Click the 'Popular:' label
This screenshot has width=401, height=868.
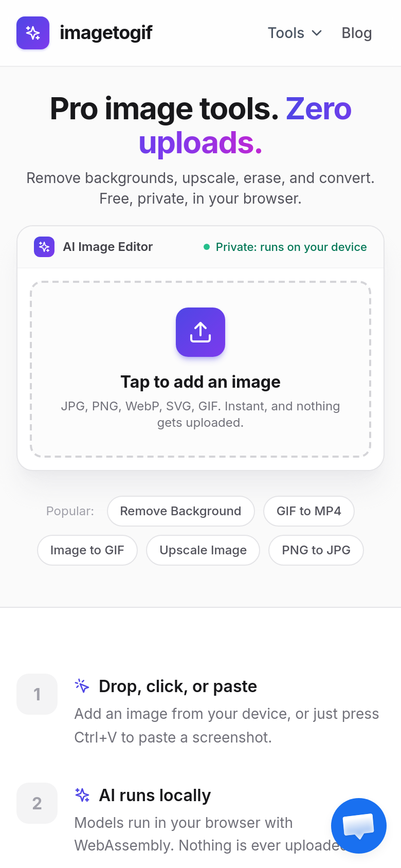coord(70,511)
